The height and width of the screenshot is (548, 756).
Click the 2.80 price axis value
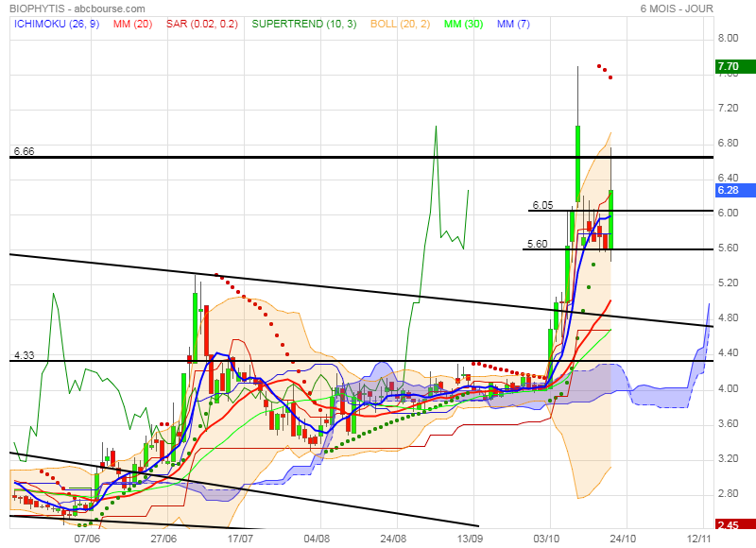point(728,493)
